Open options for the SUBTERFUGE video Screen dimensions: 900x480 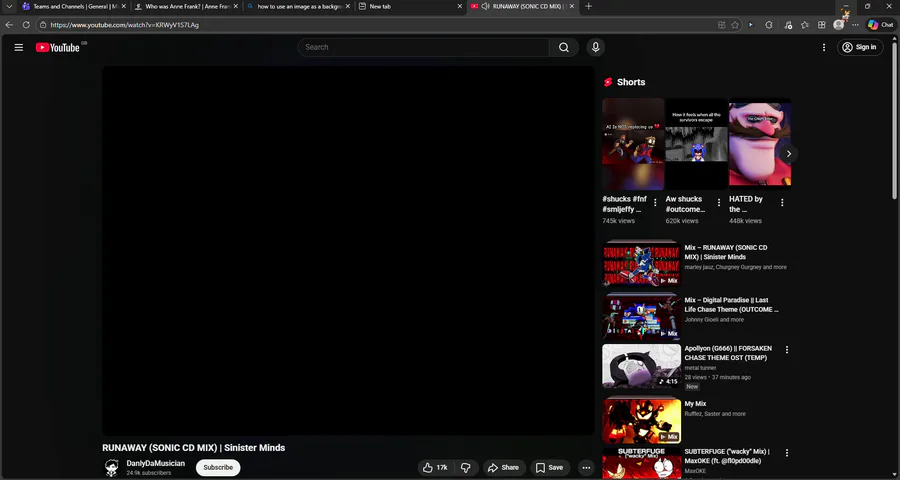tap(787, 453)
